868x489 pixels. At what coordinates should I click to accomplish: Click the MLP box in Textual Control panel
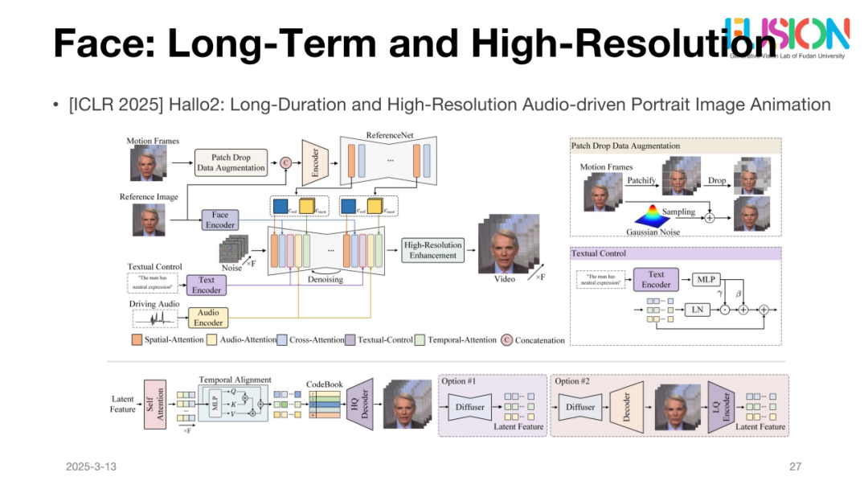(705, 280)
